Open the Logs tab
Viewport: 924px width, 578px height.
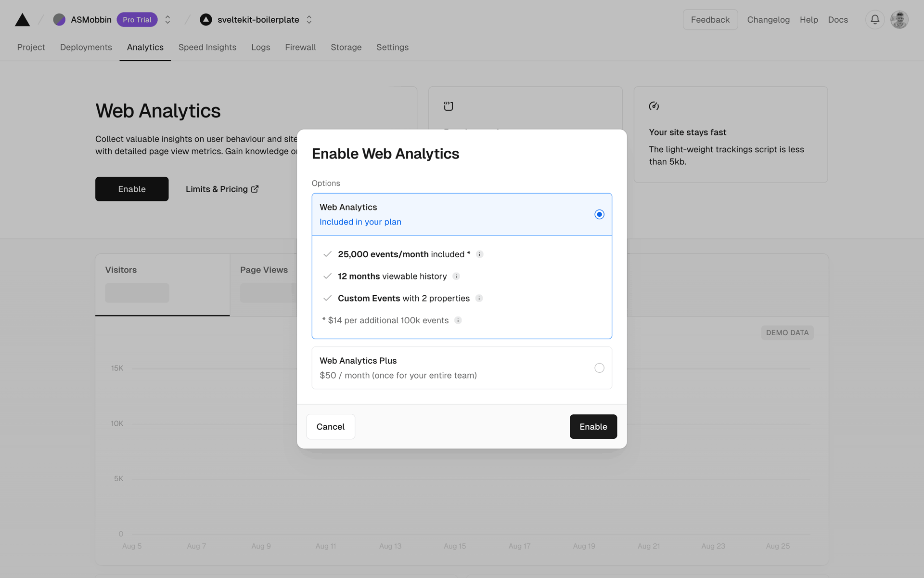tap(261, 47)
